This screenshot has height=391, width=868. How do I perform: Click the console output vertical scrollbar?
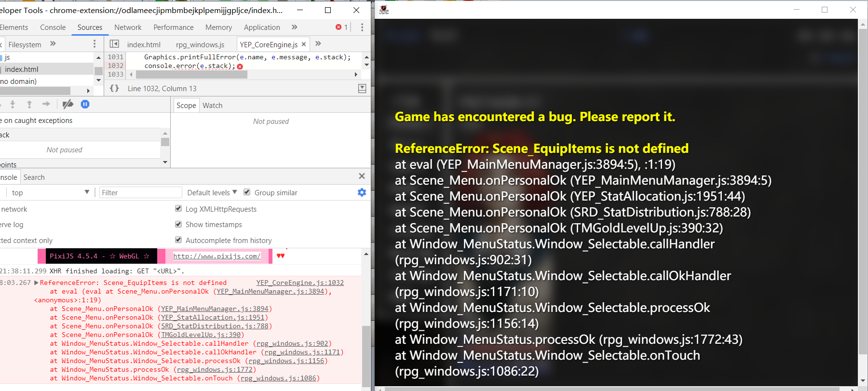pyautogui.click(x=366, y=357)
